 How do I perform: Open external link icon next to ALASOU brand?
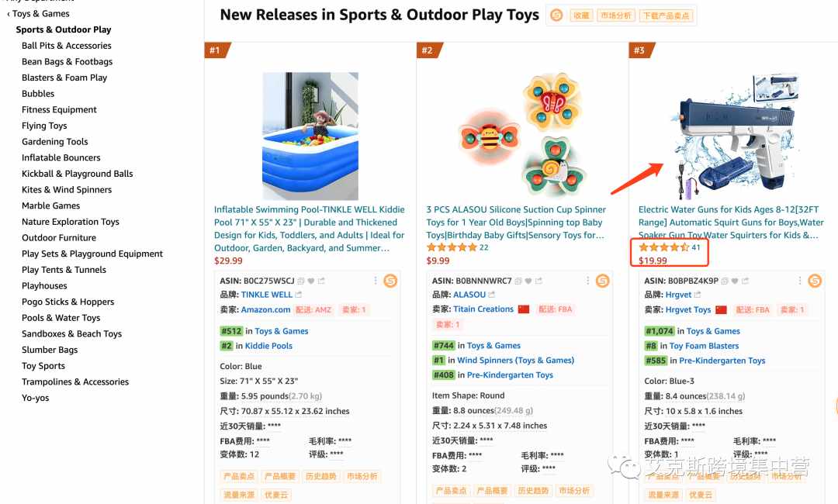coord(492,295)
